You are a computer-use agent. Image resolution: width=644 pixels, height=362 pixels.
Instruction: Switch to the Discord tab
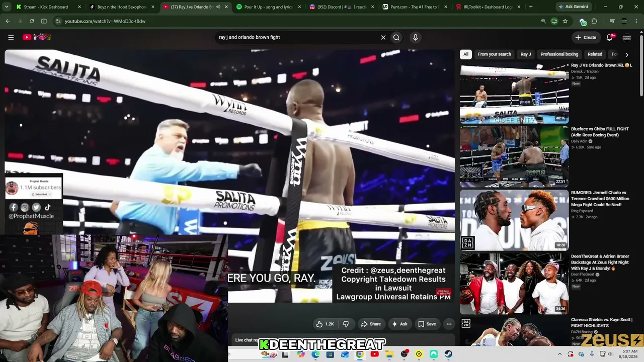342,7
